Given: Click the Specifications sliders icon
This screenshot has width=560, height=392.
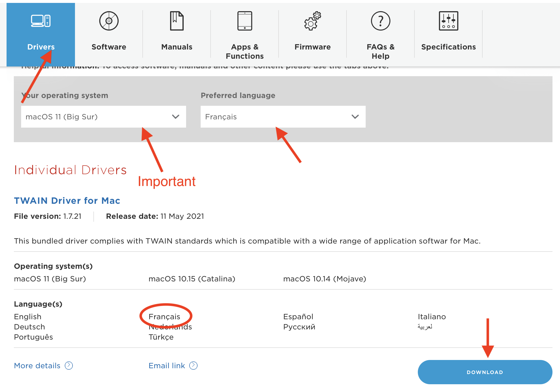Looking at the screenshot, I should [x=448, y=21].
